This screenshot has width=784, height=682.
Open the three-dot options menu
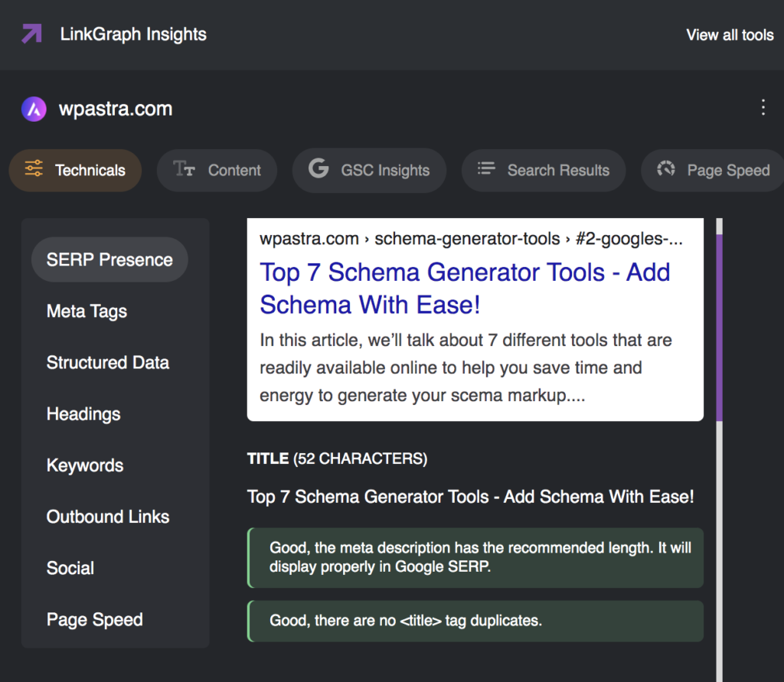click(763, 108)
